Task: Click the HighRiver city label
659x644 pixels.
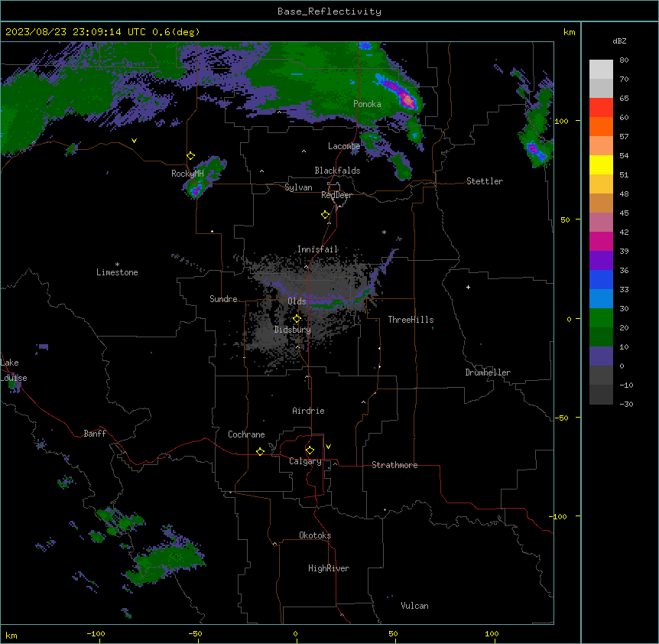Action: tap(329, 568)
